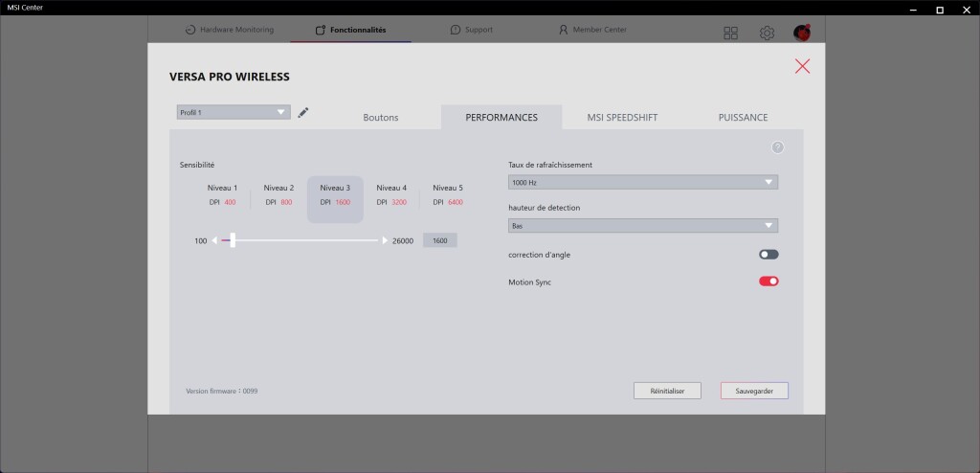Switch to the Boutons tab
The image size is (980, 473).
381,118
